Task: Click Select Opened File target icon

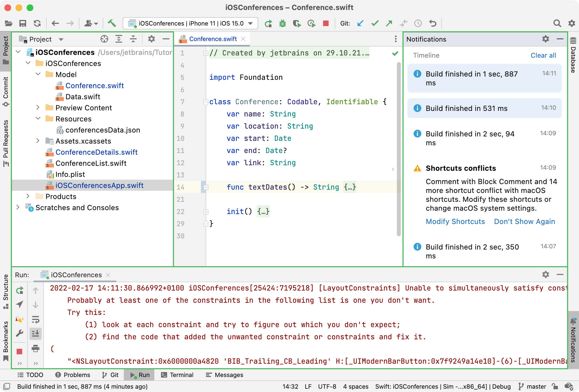Action: [x=104, y=39]
